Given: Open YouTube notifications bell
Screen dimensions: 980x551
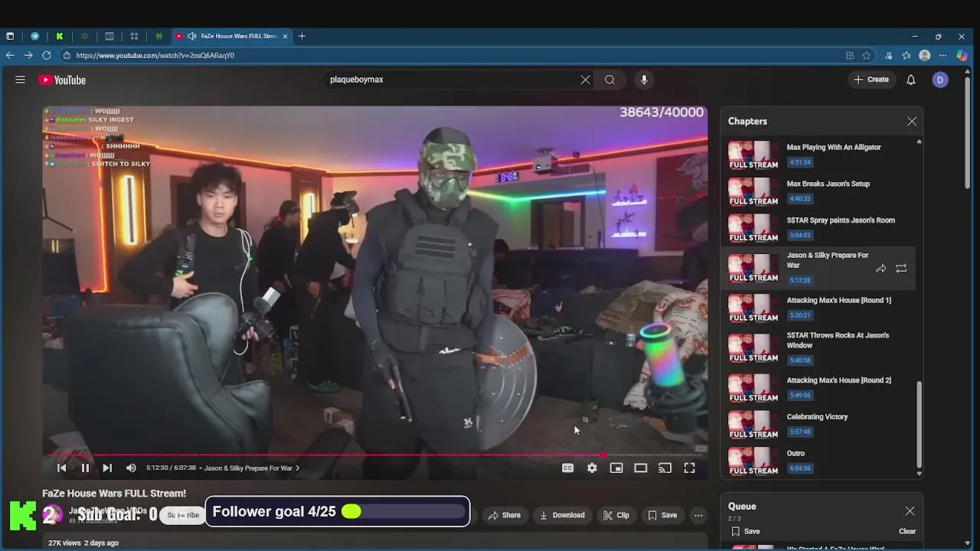Looking at the screenshot, I should pyautogui.click(x=911, y=80).
